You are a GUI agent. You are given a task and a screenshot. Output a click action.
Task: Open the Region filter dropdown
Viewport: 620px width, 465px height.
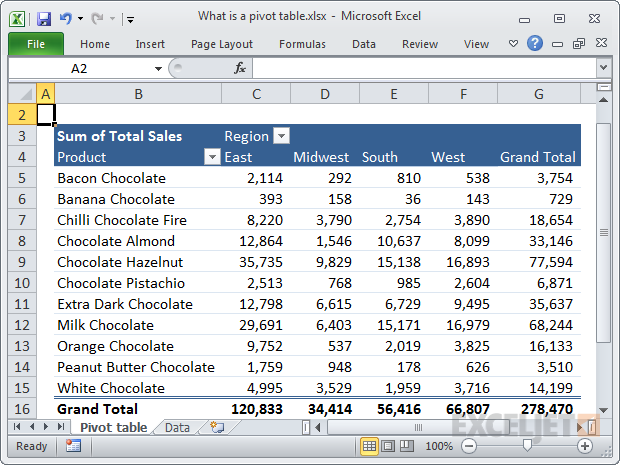tap(281, 136)
